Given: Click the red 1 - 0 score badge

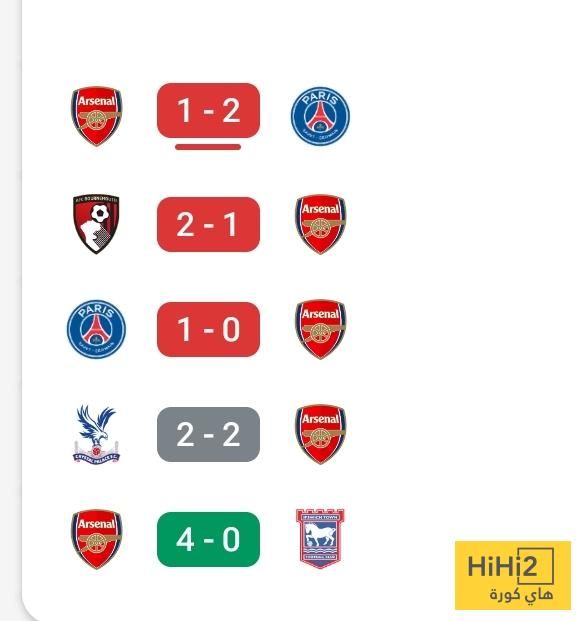Looking at the screenshot, I should (208, 329).
